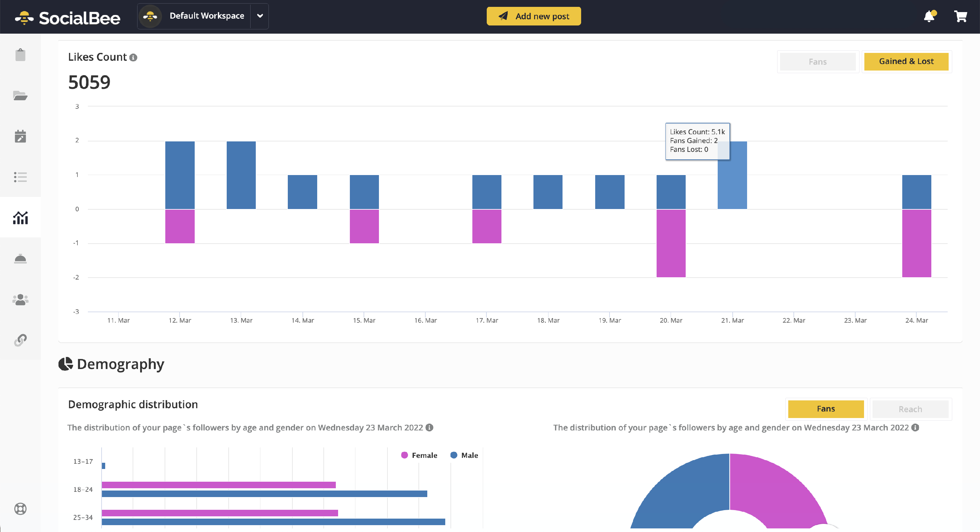Click the gained bar for 14. Mar
This screenshot has width=980, height=532.
pos(302,192)
